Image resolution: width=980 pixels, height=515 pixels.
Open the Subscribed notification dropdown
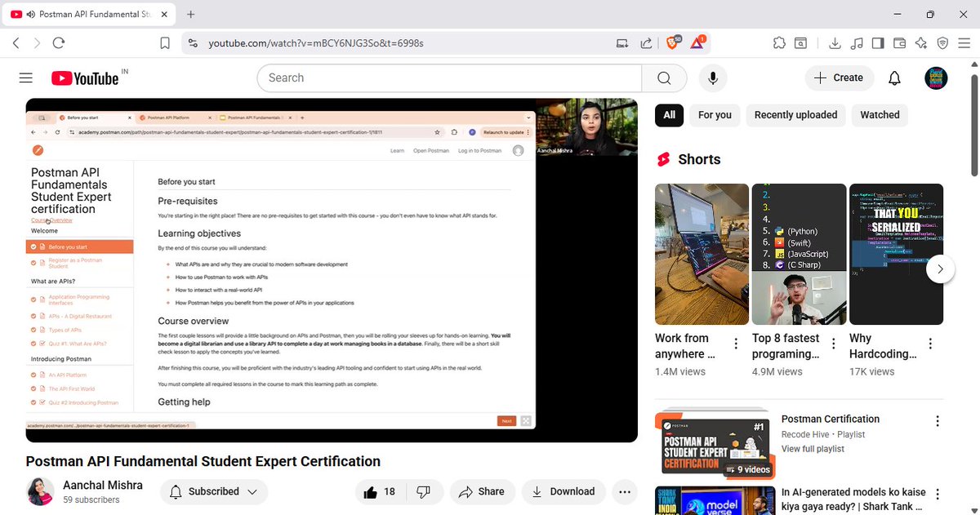(x=213, y=491)
